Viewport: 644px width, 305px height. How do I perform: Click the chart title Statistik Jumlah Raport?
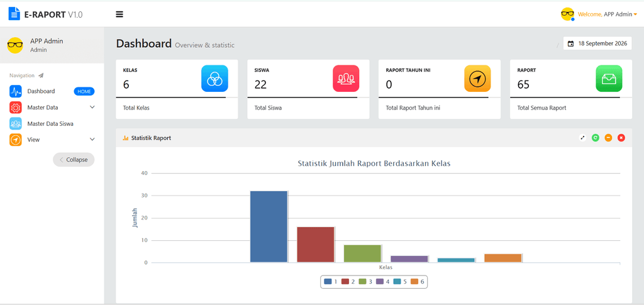(374, 164)
